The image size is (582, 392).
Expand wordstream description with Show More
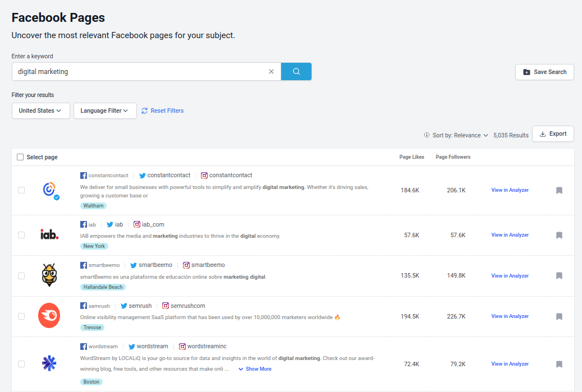point(255,369)
